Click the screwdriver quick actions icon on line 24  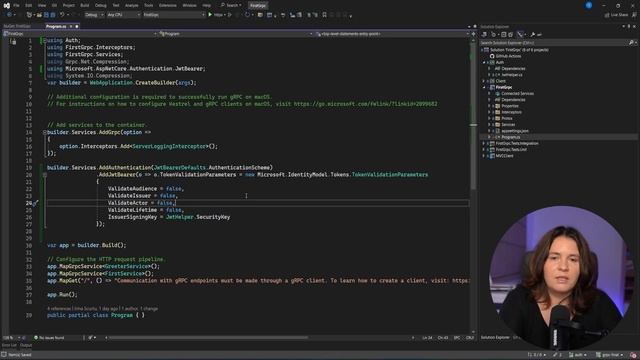[35, 203]
